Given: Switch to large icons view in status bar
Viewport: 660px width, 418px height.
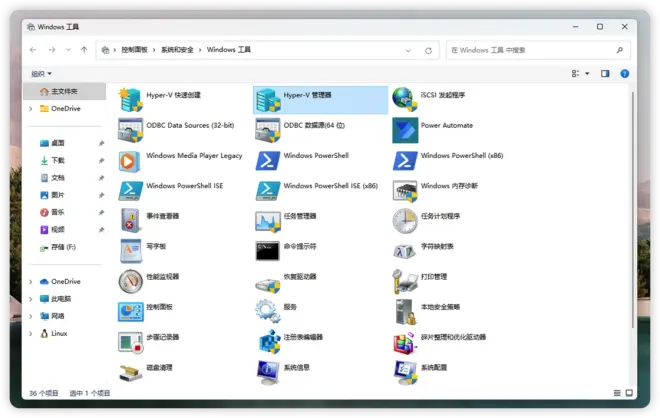Looking at the screenshot, I should 629,393.
